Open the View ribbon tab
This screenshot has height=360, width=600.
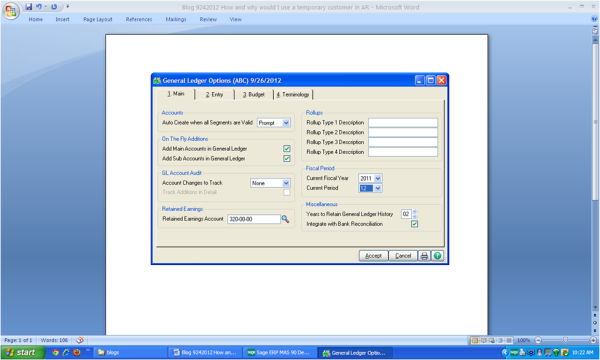click(x=236, y=19)
